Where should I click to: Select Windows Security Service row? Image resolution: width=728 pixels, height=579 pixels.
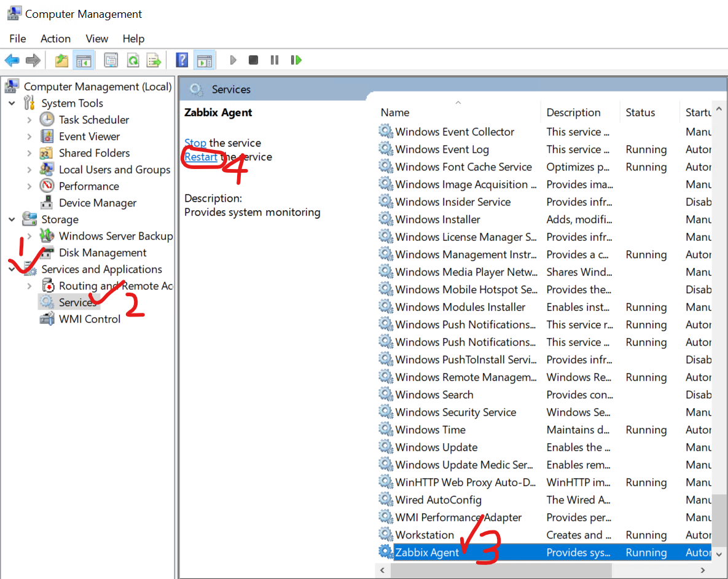(x=544, y=412)
